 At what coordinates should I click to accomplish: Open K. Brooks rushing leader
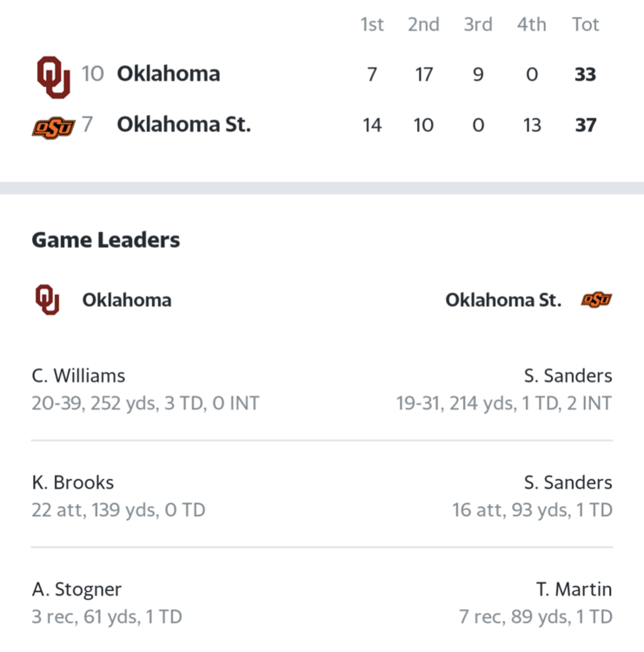(x=118, y=496)
